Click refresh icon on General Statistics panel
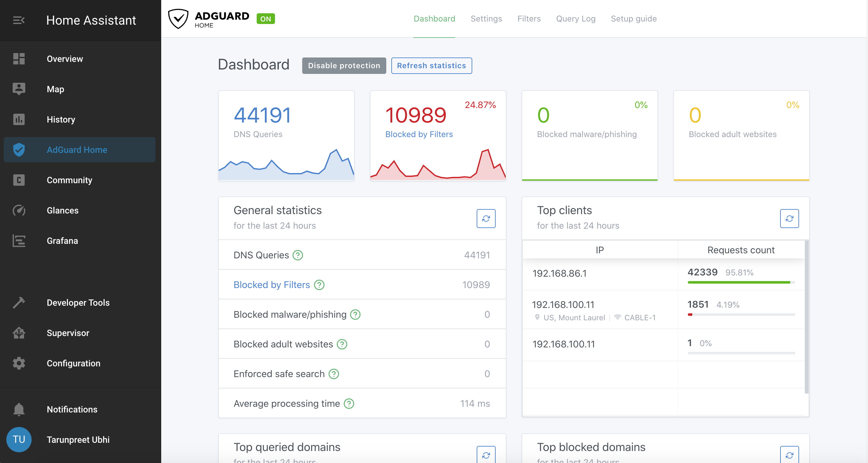Image resolution: width=868 pixels, height=463 pixels. [486, 219]
